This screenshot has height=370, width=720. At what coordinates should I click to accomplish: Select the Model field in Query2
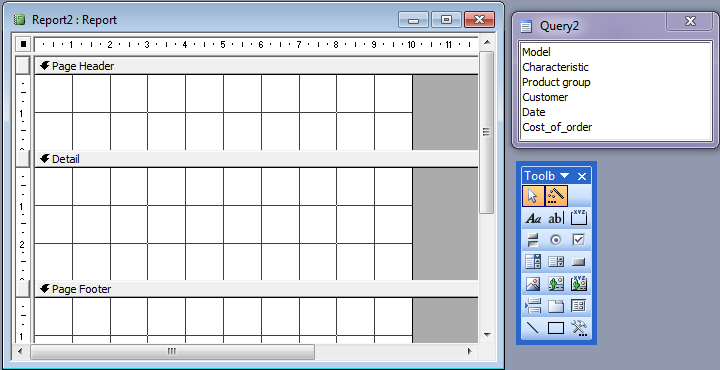point(536,52)
